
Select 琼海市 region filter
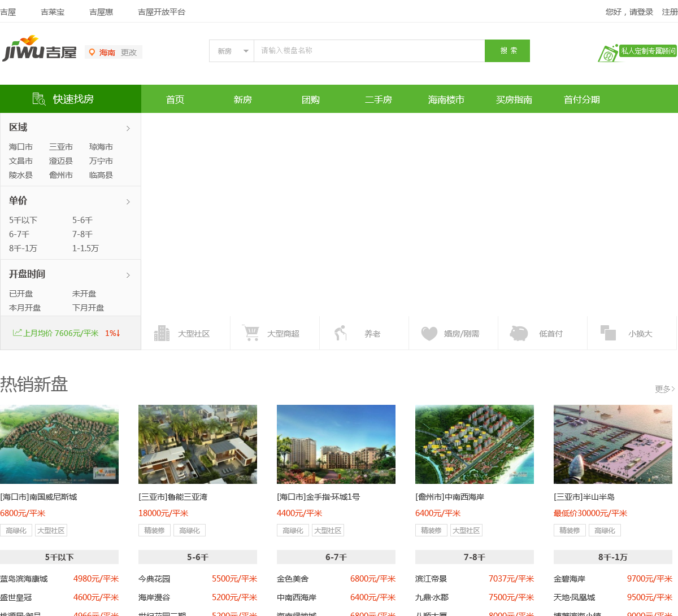101,147
